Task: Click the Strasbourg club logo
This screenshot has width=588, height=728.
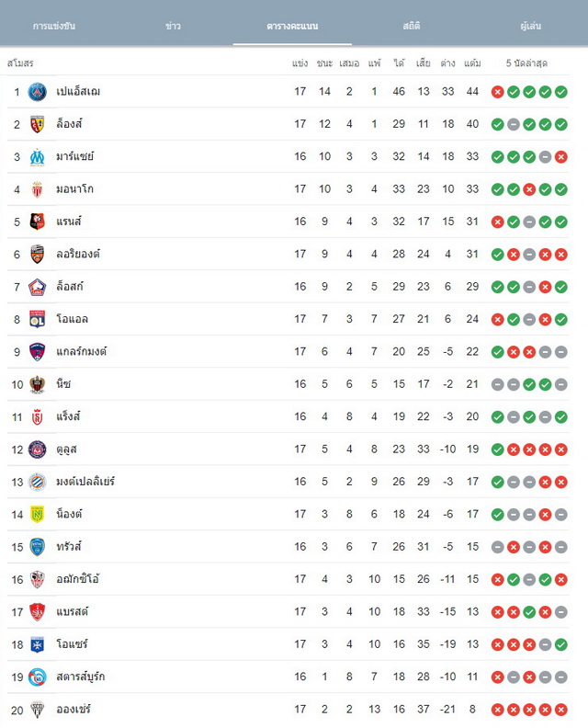Action: pos(37,677)
